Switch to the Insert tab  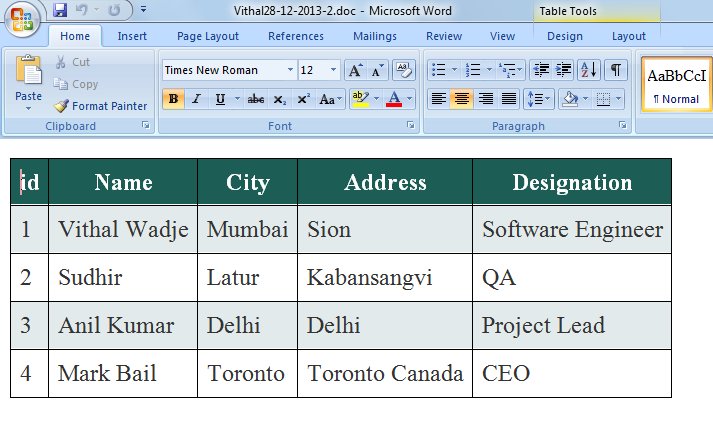(132, 36)
